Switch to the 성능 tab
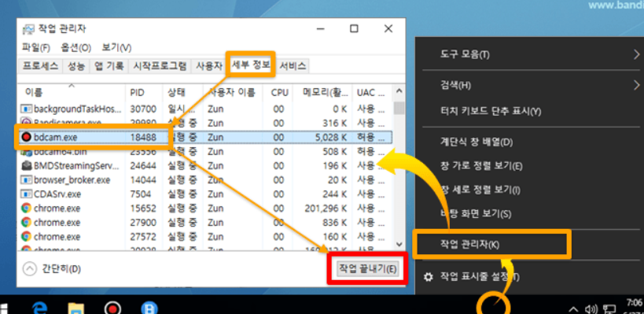Image resolution: width=644 pixels, height=314 pixels. [76, 66]
